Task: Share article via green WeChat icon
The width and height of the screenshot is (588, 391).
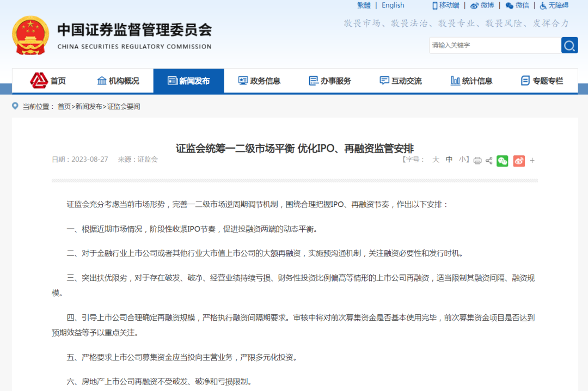Action: point(503,161)
